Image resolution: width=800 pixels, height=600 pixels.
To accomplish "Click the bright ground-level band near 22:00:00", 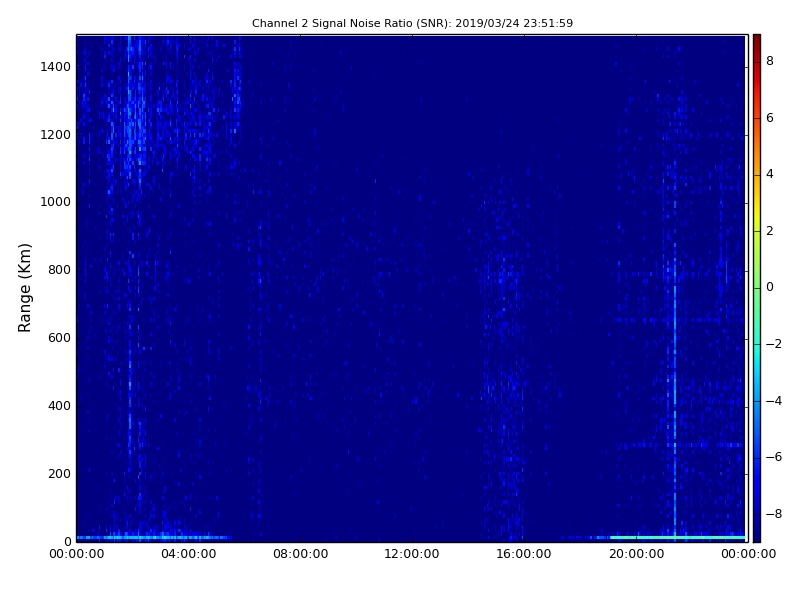I will click(678, 537).
